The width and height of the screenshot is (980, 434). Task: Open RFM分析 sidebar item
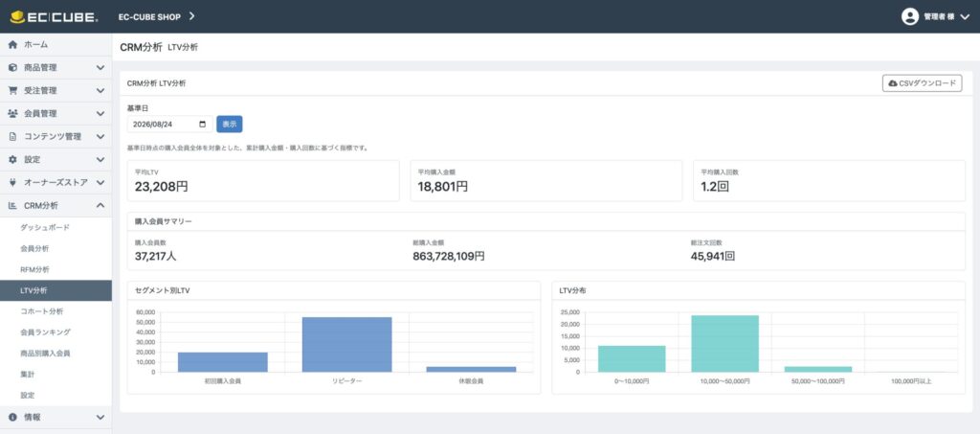click(x=35, y=269)
